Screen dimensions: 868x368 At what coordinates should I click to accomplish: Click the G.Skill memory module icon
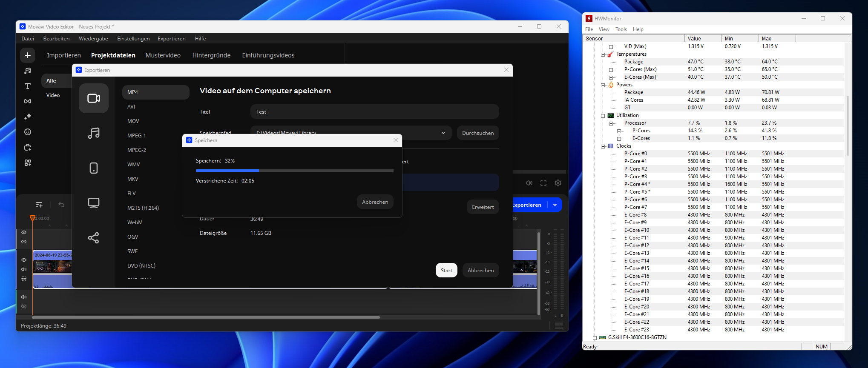(603, 337)
